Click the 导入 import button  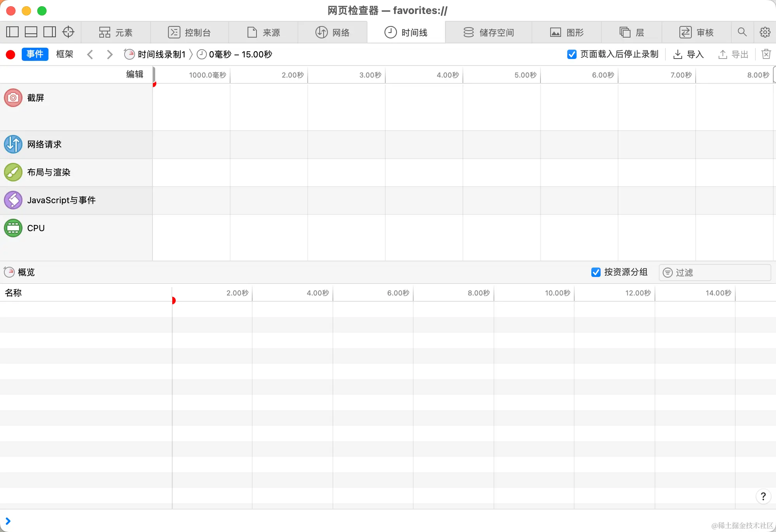(688, 54)
